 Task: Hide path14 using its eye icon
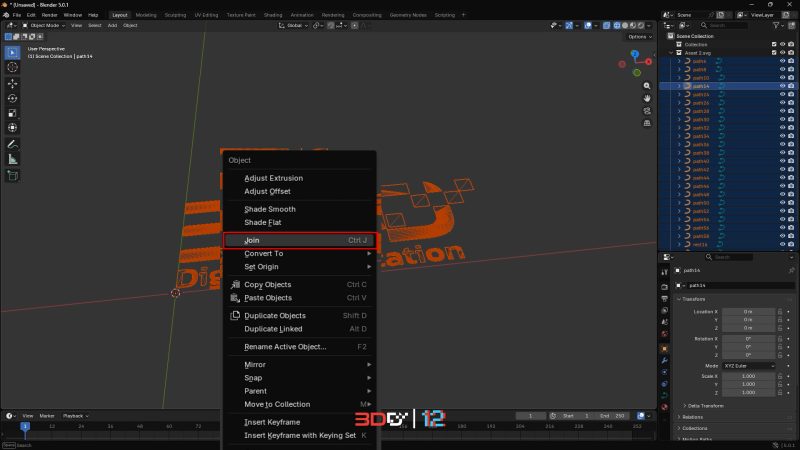coord(780,86)
